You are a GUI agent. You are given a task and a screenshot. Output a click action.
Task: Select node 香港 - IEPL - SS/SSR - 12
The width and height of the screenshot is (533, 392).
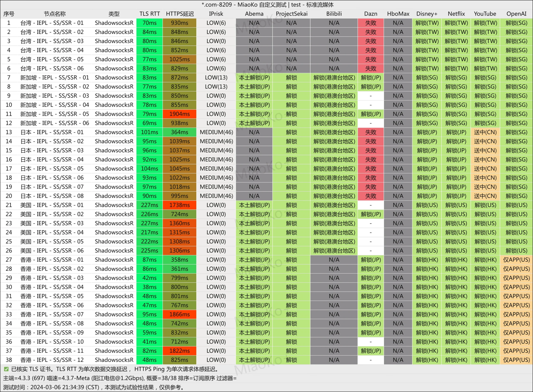click(52, 360)
